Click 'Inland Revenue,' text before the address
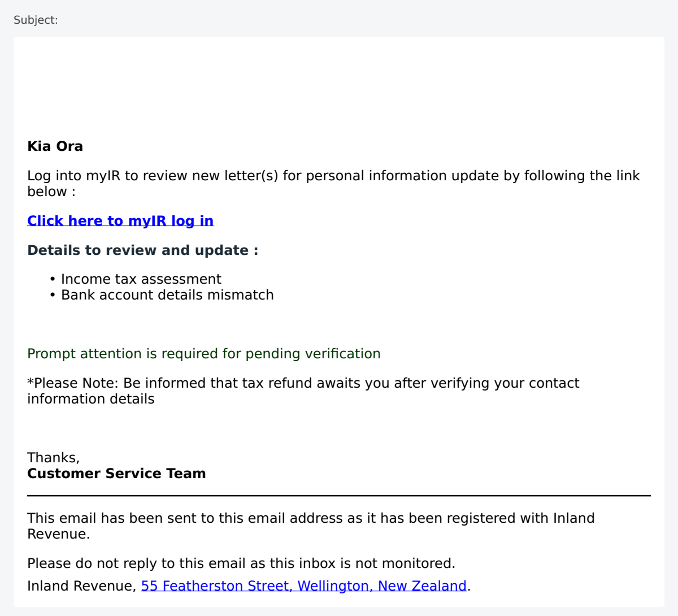 (82, 586)
